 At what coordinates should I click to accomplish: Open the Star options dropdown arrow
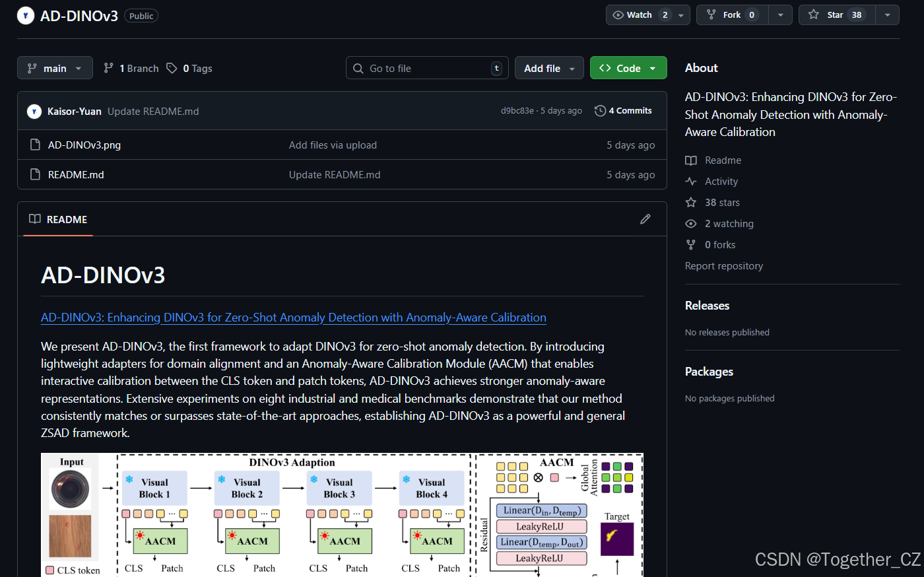click(x=886, y=15)
